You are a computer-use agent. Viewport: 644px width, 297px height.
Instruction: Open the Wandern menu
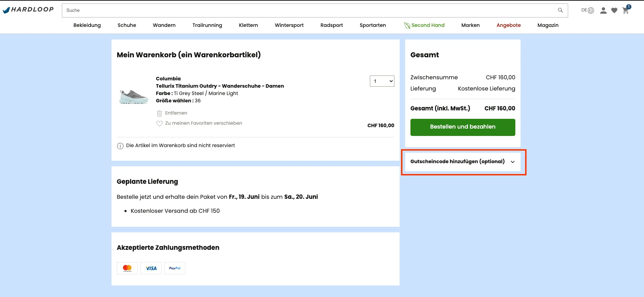coord(164,25)
